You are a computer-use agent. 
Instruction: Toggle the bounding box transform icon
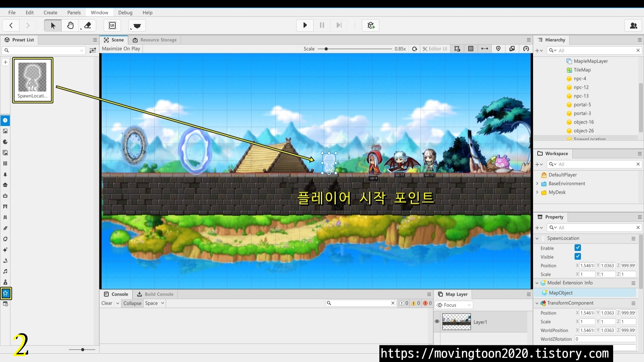point(457,49)
